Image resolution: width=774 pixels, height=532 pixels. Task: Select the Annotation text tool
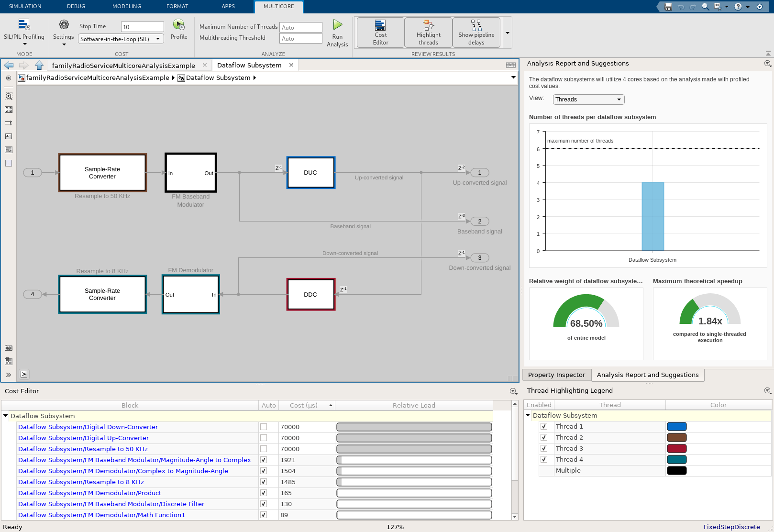click(x=9, y=136)
